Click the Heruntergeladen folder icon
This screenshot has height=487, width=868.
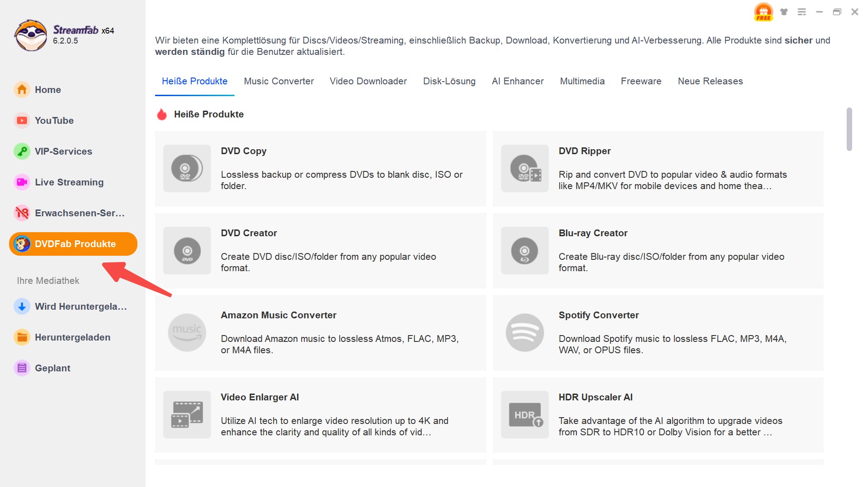tap(22, 337)
